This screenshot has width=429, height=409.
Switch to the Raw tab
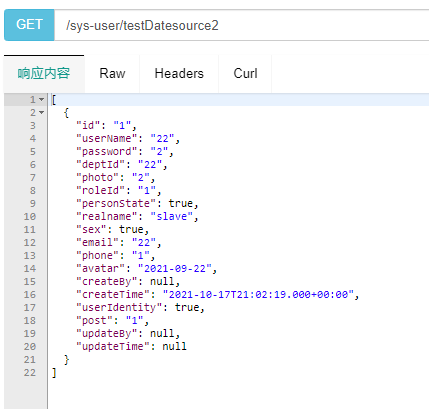(x=112, y=73)
